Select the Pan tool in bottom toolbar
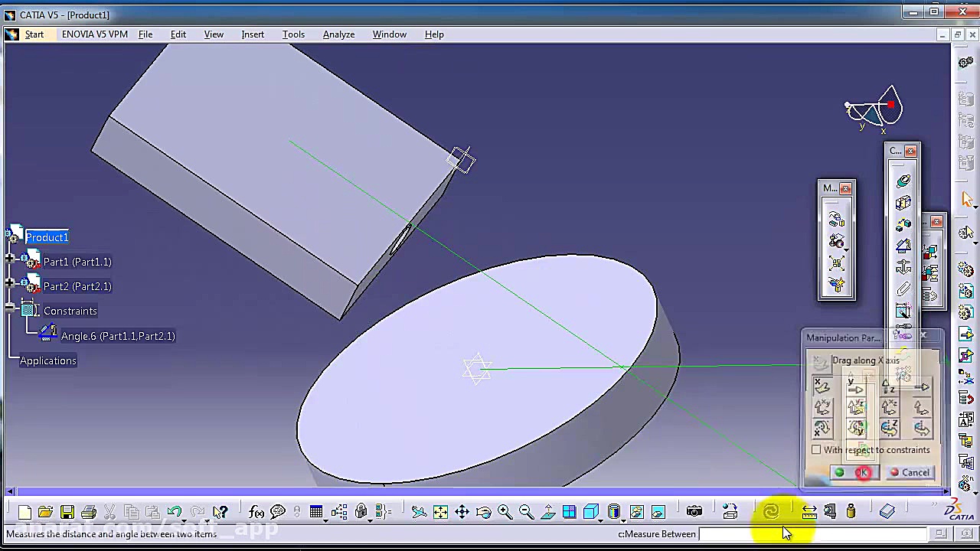This screenshot has width=980, height=551. pyautogui.click(x=461, y=511)
